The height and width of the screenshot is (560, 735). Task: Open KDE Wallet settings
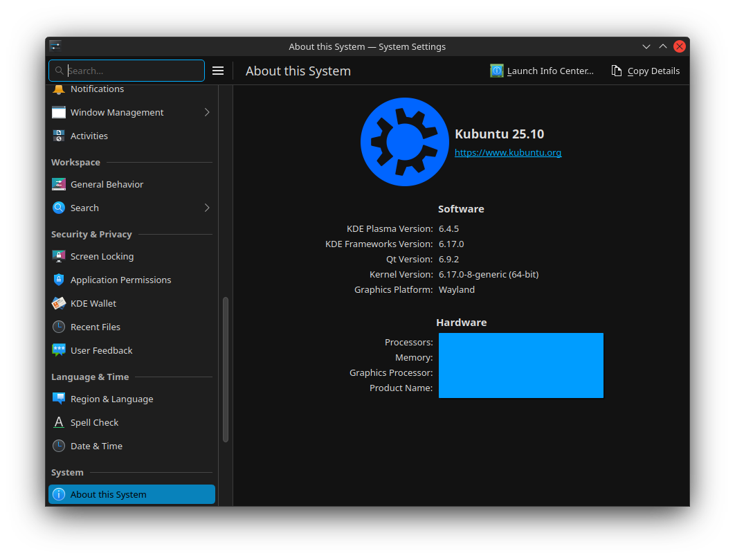(131, 303)
